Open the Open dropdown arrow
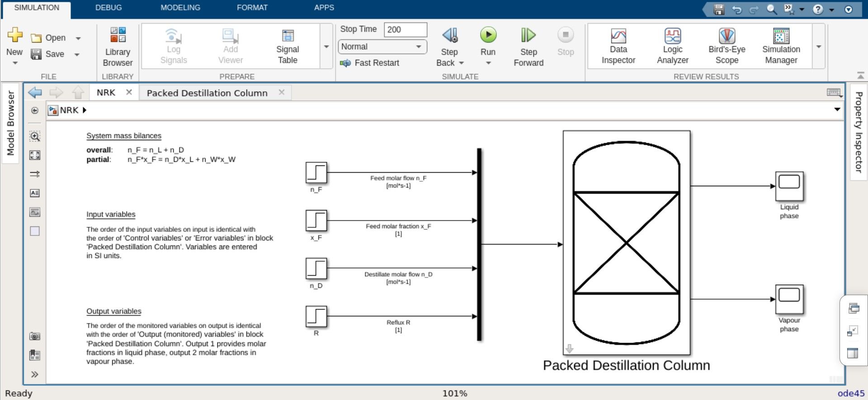This screenshot has height=400, width=868. (x=78, y=38)
